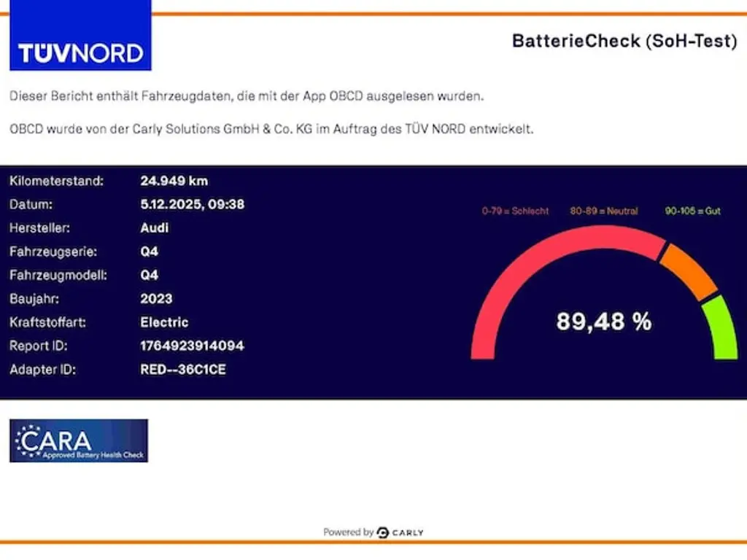Click the "80-89 = Neutral" legend label
This screenshot has height=560, width=747.
pos(604,211)
